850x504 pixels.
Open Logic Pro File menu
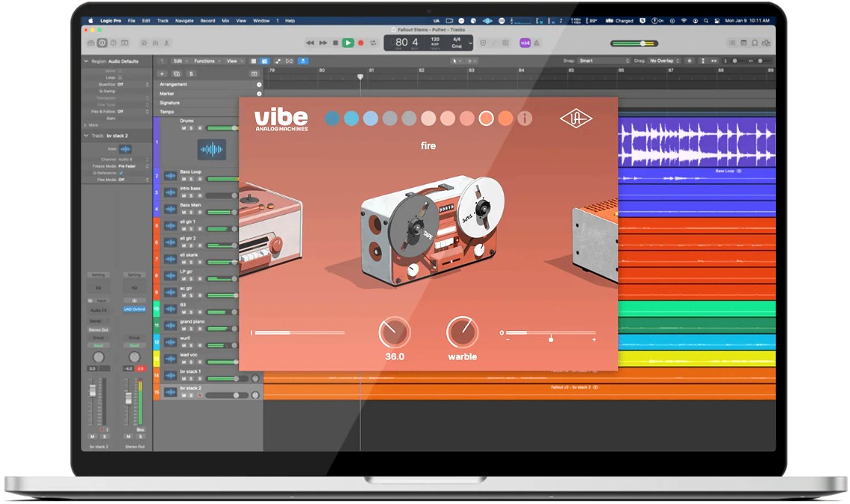131,21
